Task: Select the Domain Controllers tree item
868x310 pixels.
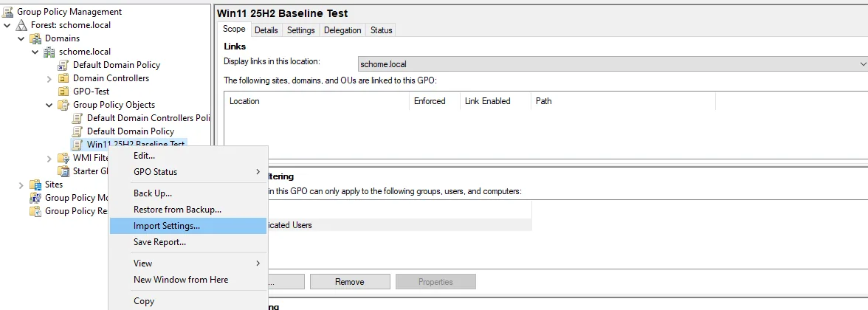Action: tap(111, 78)
